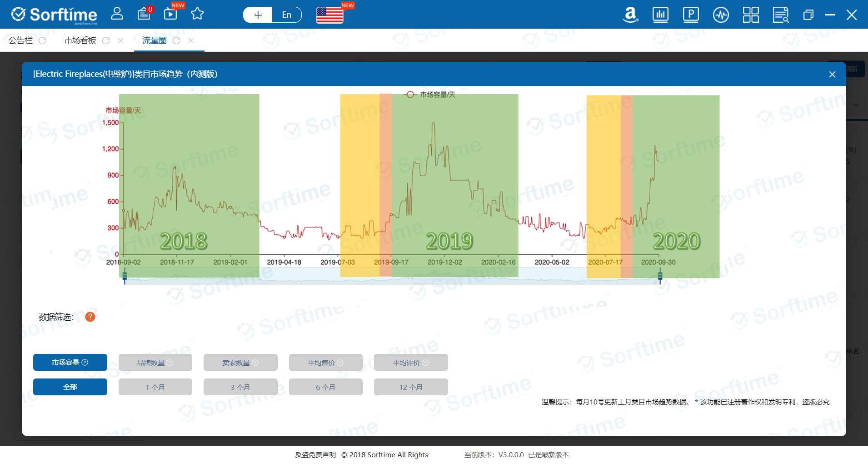The width and height of the screenshot is (868, 464).
Task: Select the 市场容量 filter button
Action: 70,362
